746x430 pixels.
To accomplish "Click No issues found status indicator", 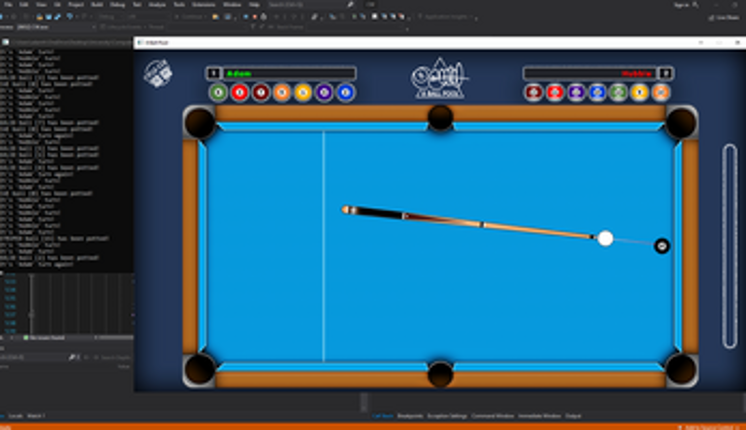I will [x=44, y=338].
